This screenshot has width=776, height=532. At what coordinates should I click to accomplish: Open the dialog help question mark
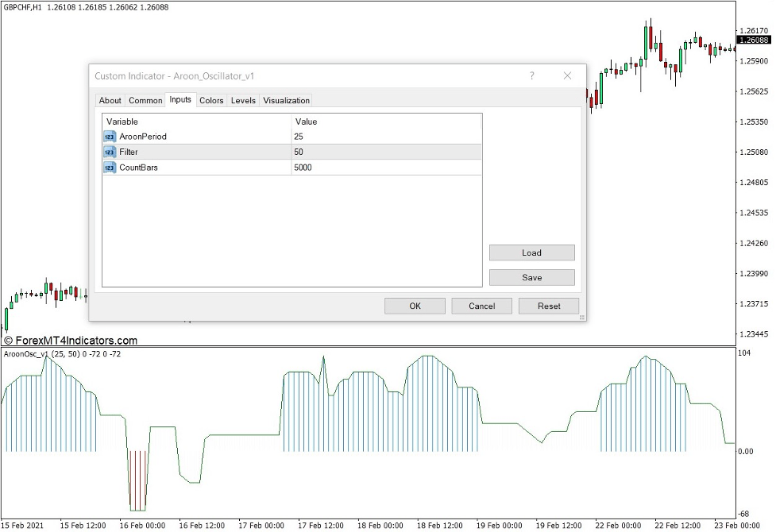tap(531, 75)
